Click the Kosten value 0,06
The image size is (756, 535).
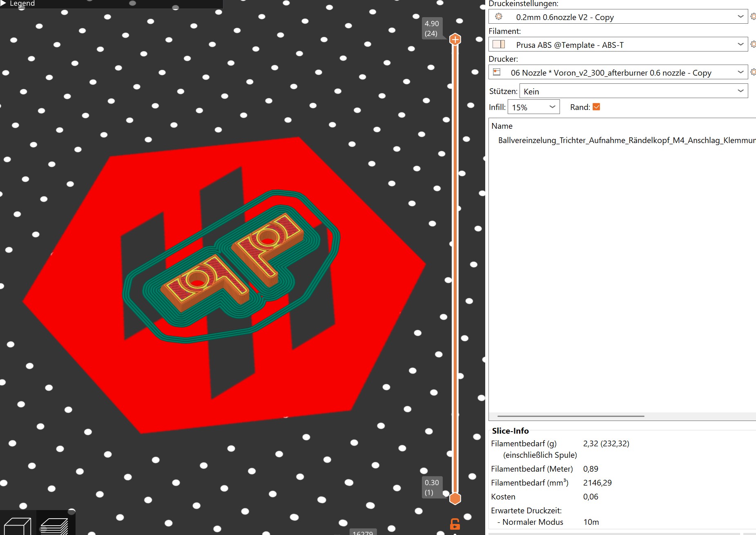(x=591, y=497)
